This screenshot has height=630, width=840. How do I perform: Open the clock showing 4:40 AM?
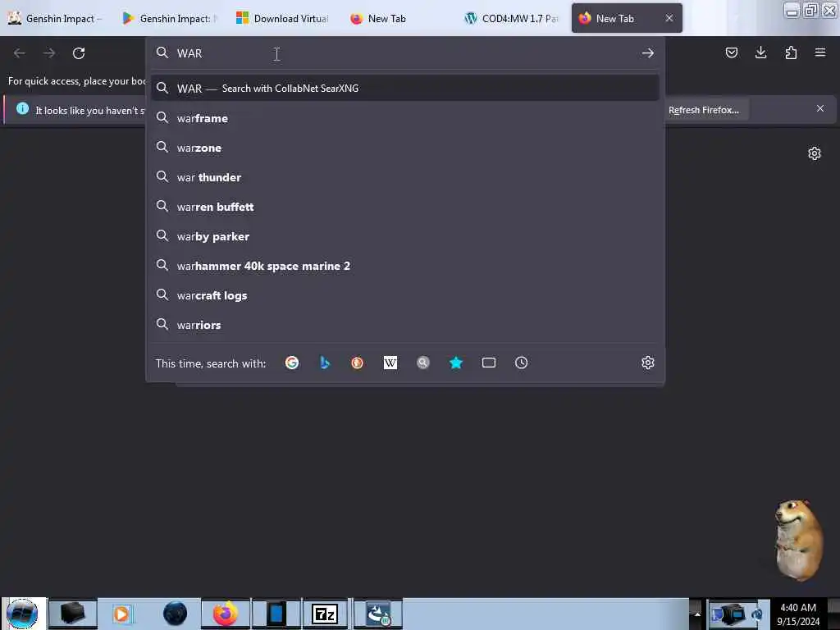[x=798, y=614]
